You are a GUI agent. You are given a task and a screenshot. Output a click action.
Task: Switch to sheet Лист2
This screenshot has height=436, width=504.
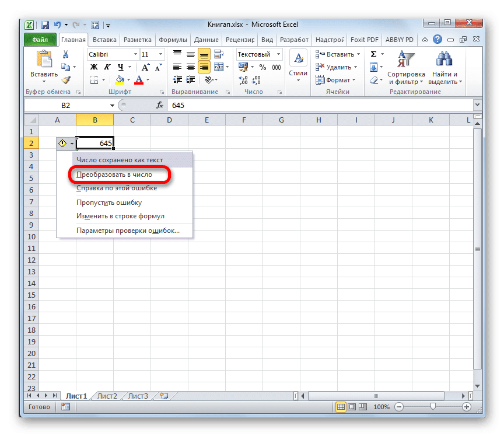click(x=107, y=396)
